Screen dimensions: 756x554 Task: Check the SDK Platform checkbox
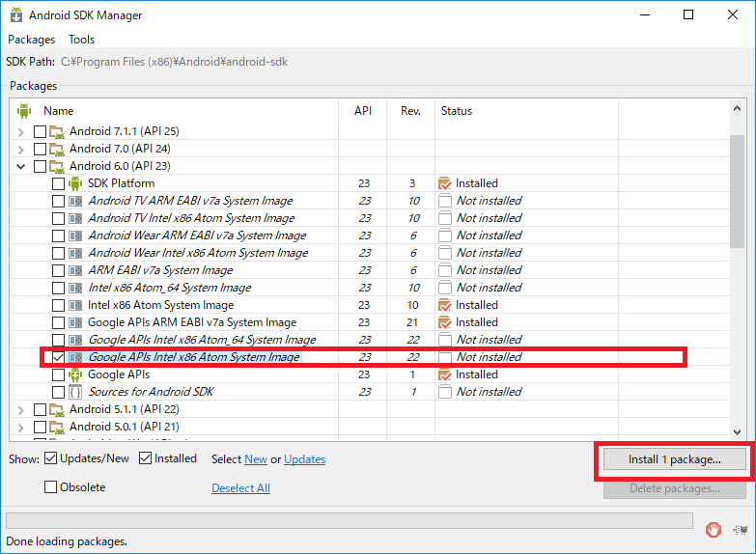coord(58,183)
